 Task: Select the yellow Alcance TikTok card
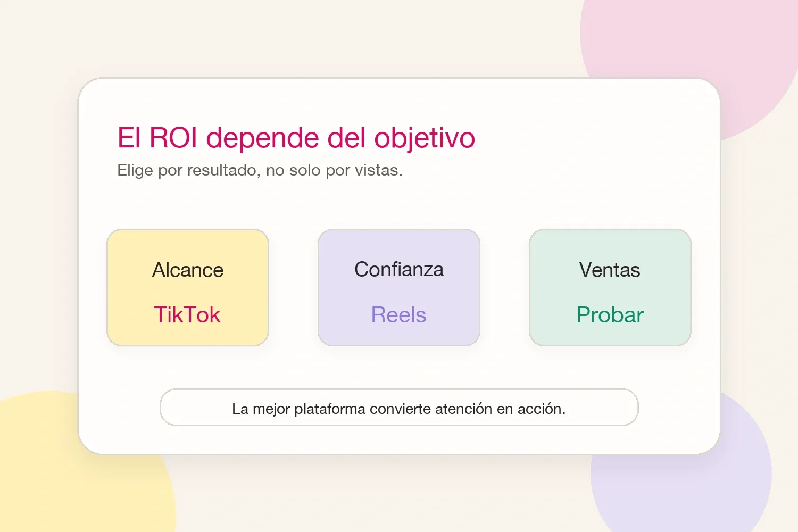(x=188, y=288)
